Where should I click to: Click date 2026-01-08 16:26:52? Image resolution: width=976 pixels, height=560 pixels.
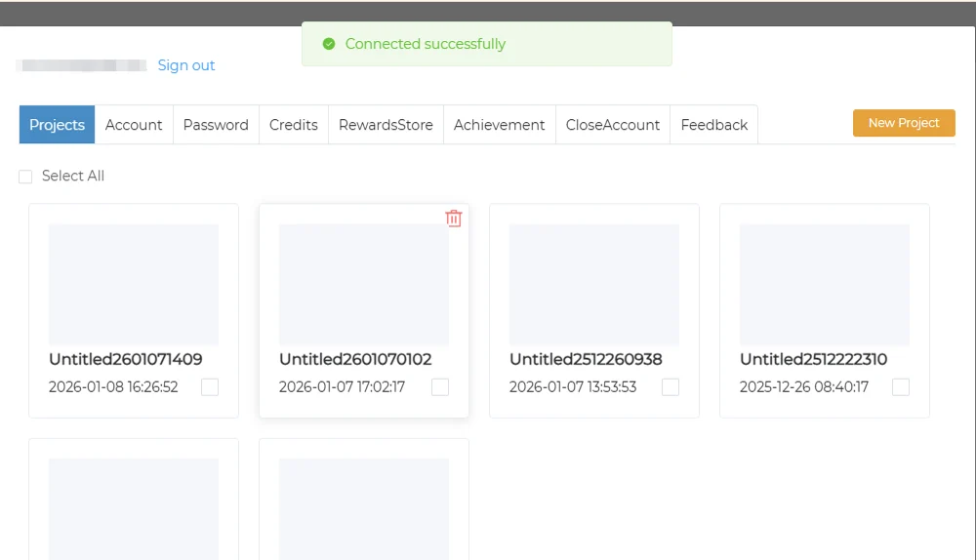click(113, 387)
